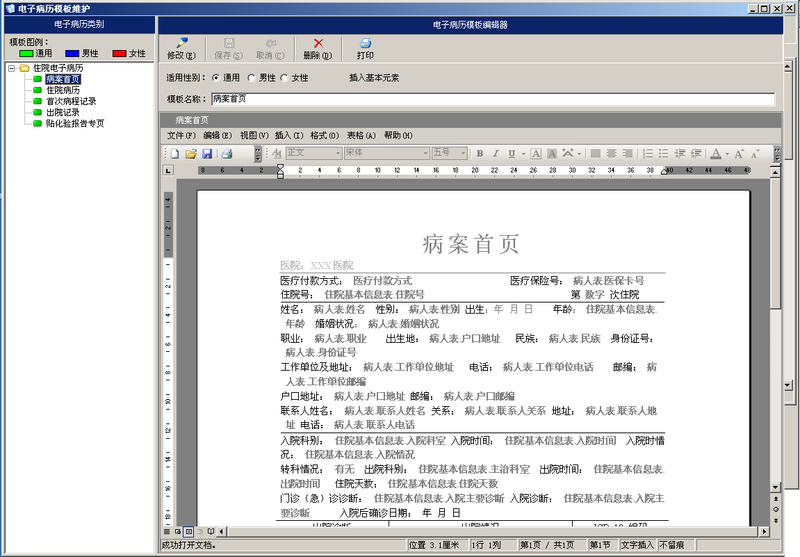Select 住院病历 in the tree

[x=63, y=90]
